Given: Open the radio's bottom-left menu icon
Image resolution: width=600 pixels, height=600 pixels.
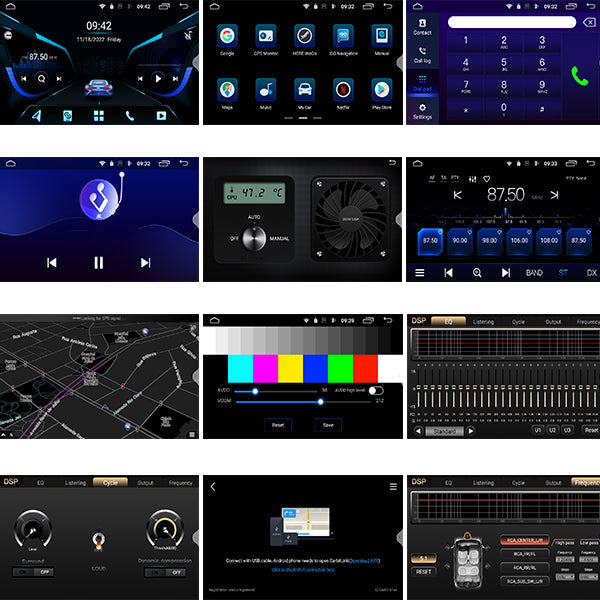Looking at the screenshot, I should coord(420,272).
